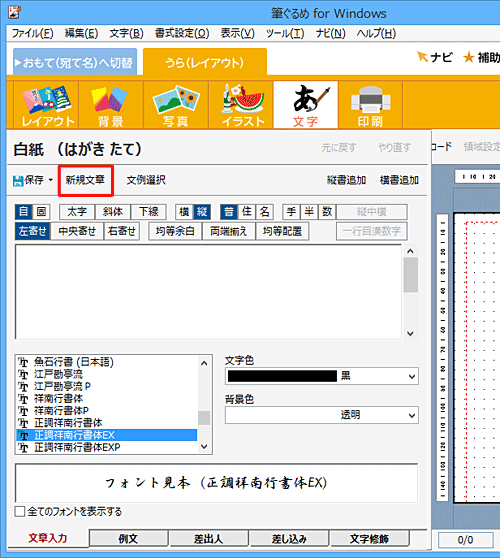Click 横書追加 to add horizontal text
The height and width of the screenshot is (558, 500).
(x=399, y=180)
